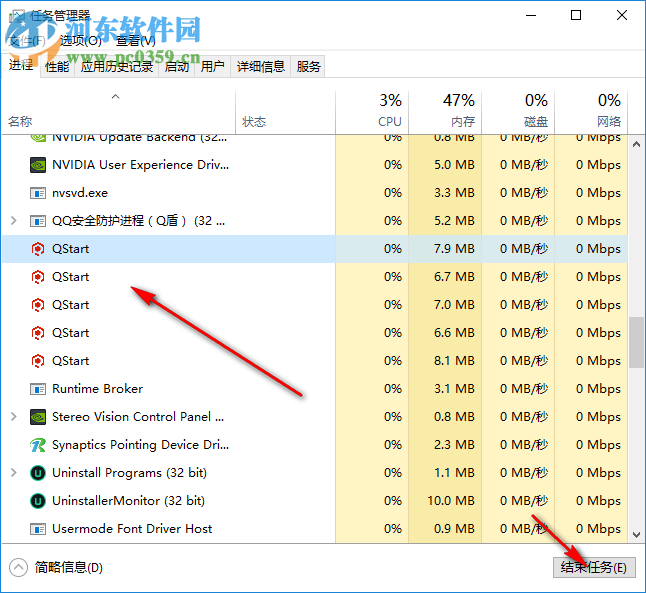Switch to the 性能 tab

57,66
